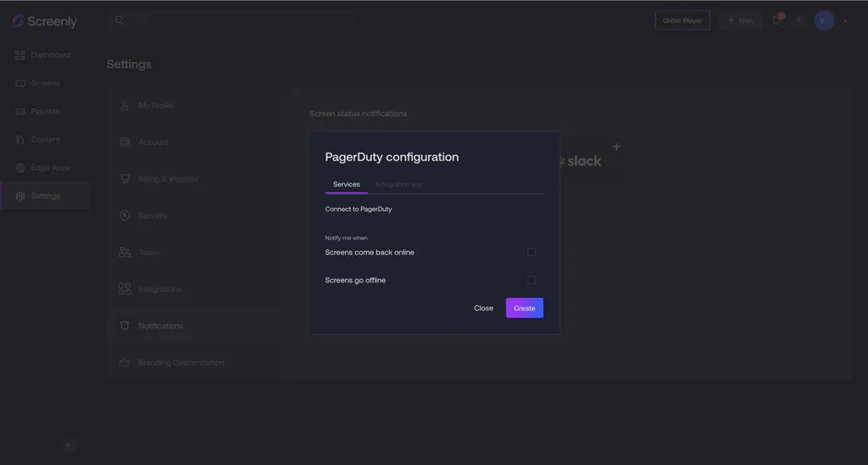The image size is (868, 465).
Task: Click the Screens icon in sidebar
Action: (x=20, y=83)
